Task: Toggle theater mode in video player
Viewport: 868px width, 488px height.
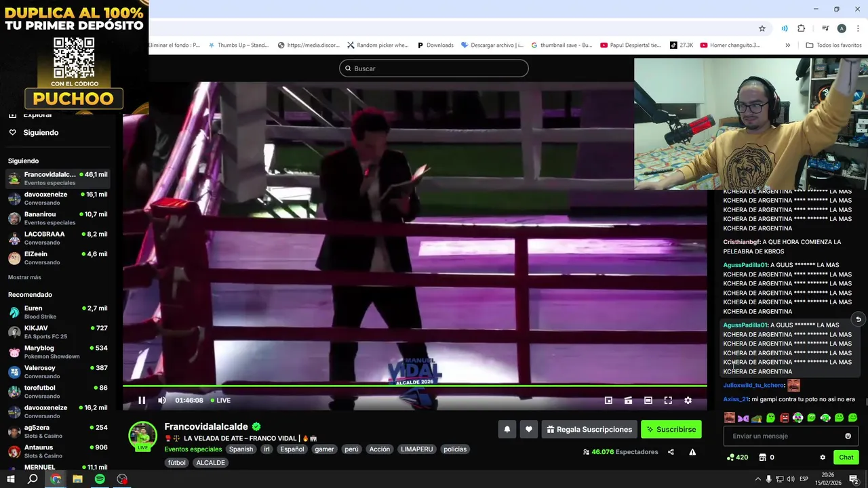Action: click(x=648, y=401)
